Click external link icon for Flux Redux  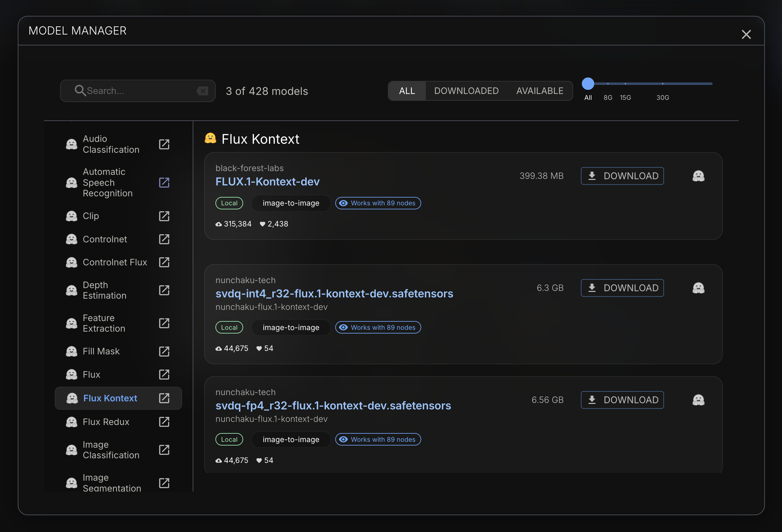[x=164, y=422]
